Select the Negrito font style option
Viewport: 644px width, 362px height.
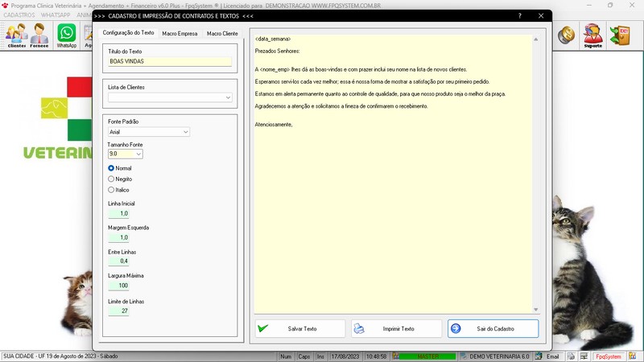[112, 179]
